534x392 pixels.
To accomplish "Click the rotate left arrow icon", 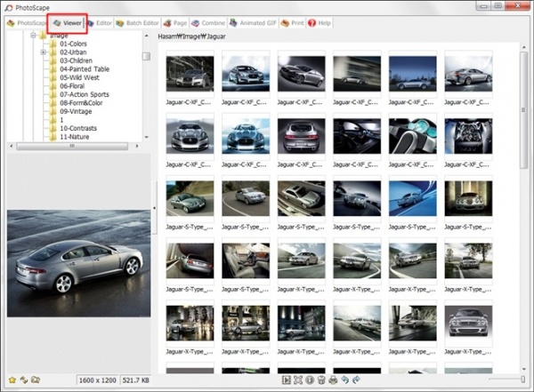I will [x=344, y=380].
